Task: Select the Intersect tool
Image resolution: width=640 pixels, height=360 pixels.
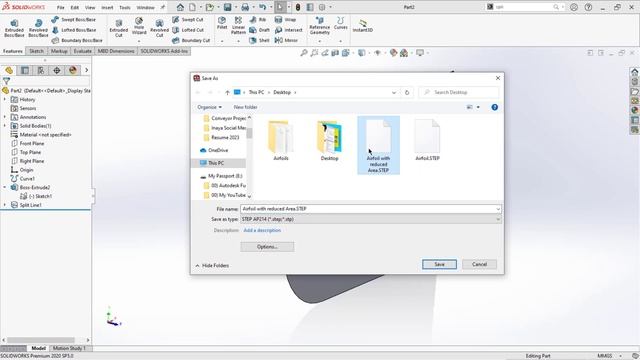Action: [289, 30]
